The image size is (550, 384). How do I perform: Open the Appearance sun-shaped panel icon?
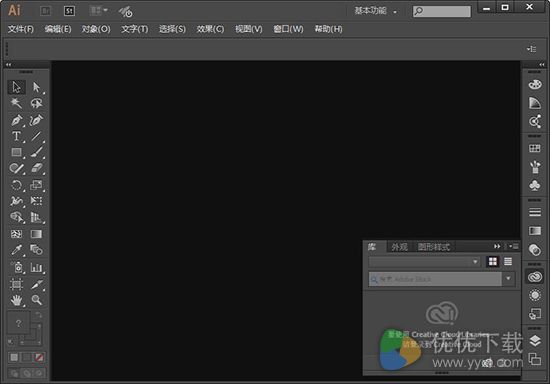(x=535, y=295)
